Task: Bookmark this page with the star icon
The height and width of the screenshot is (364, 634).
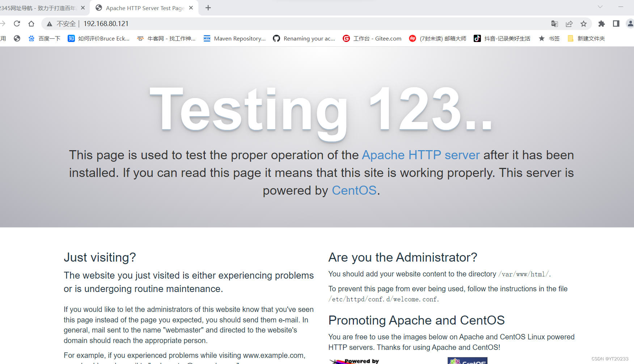Action: coord(584,24)
